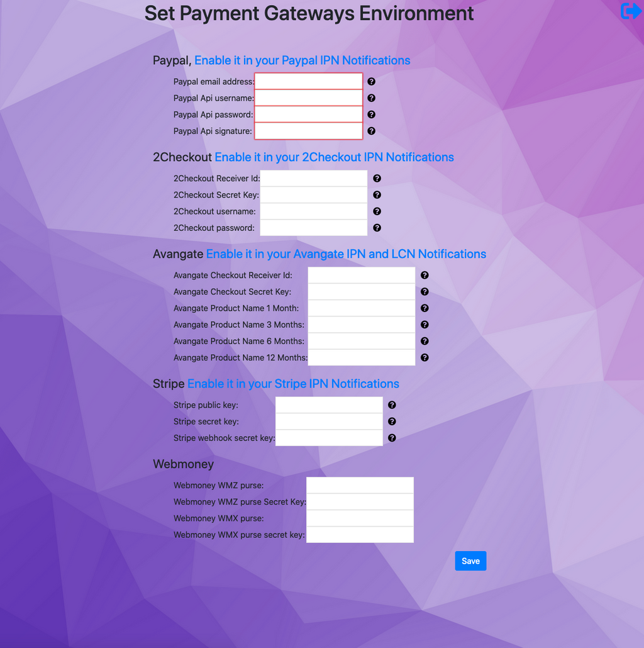Open help icon for Avangate Product Name 6 Months
This screenshot has width=644, height=648.
425,342
